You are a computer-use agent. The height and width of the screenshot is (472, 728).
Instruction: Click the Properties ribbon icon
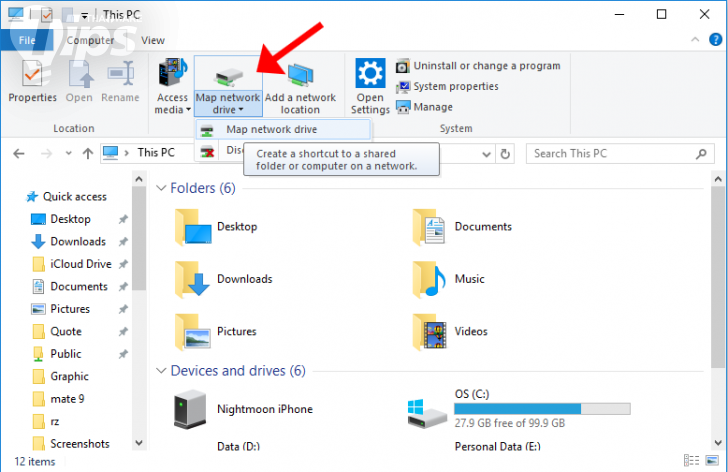click(x=32, y=81)
